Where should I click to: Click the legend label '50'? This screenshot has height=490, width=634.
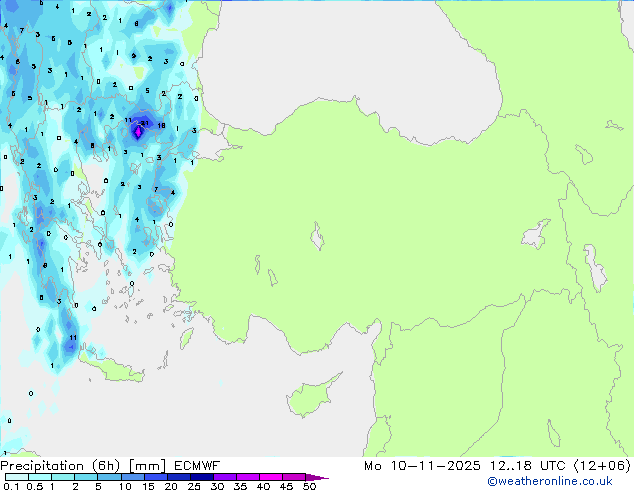tap(310, 486)
